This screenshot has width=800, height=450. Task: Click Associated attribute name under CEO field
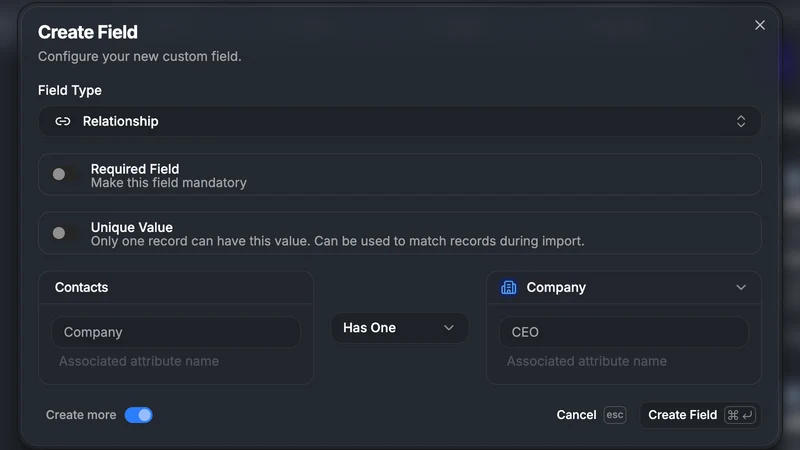click(x=587, y=361)
